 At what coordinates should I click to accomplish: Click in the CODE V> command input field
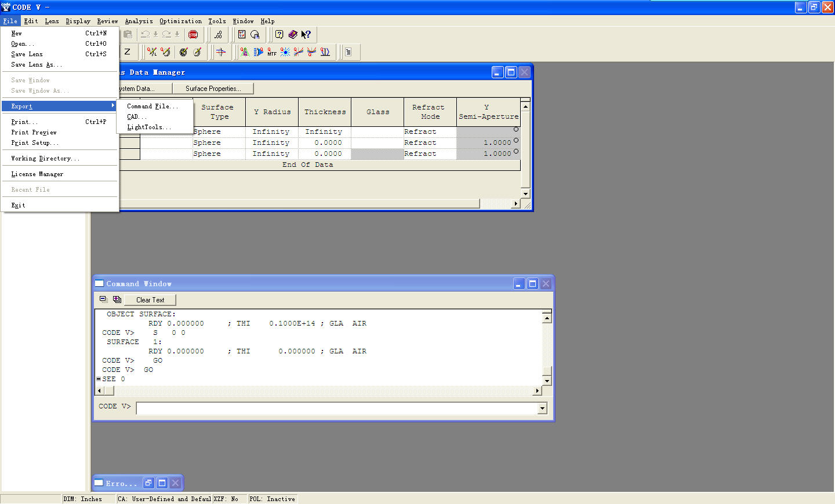[x=337, y=408]
